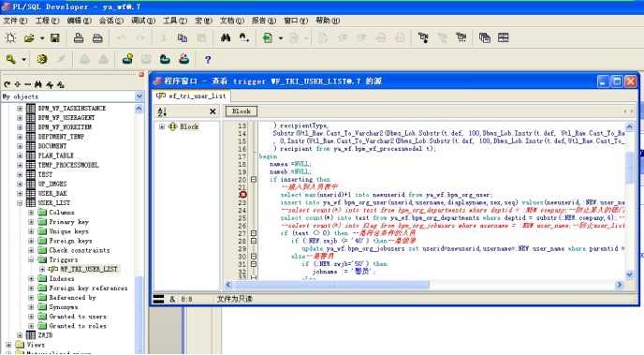The width and height of the screenshot is (644, 355).
Task: Click scroll down arrow in code editor
Action: tap(630, 274)
